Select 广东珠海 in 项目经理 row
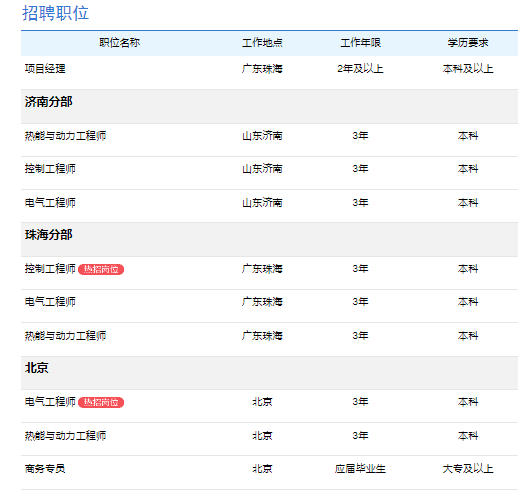The image size is (518, 498). (x=262, y=69)
